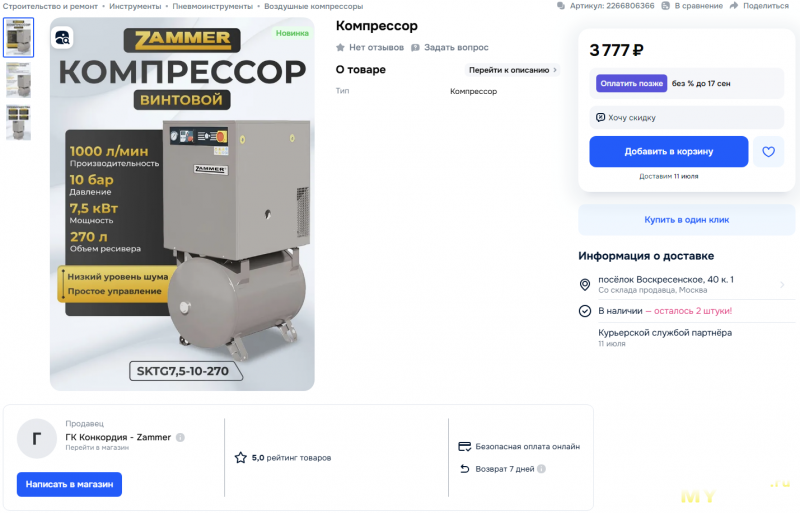Click the Задать вопрос chat icon
Image resolution: width=800 pixels, height=513 pixels.
click(x=415, y=47)
